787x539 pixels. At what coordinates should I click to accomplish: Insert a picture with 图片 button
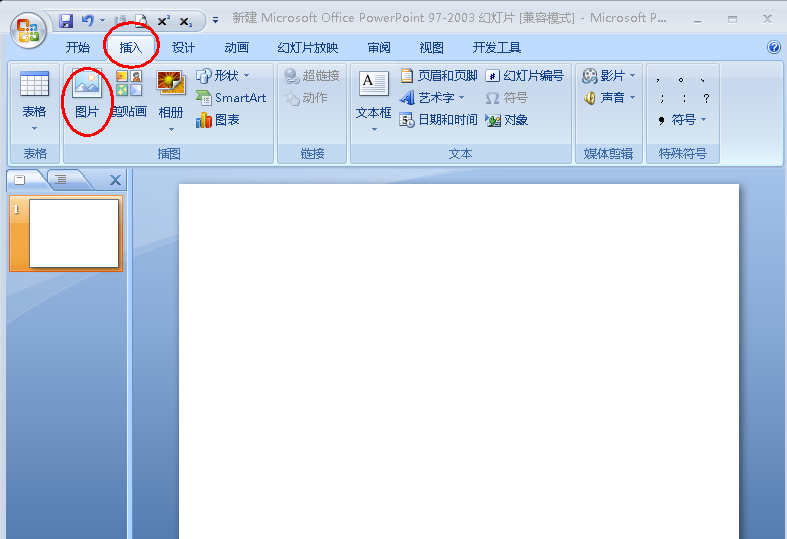(87, 96)
